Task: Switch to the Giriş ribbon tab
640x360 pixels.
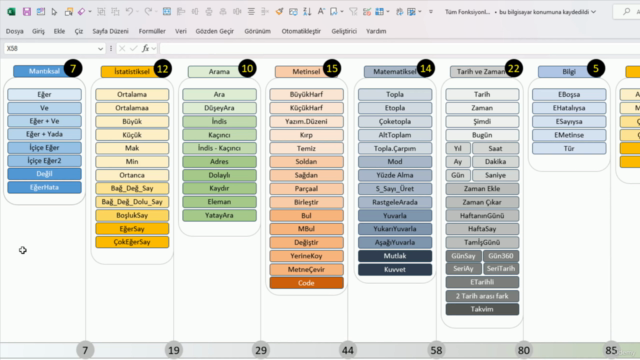Action: 38,31
